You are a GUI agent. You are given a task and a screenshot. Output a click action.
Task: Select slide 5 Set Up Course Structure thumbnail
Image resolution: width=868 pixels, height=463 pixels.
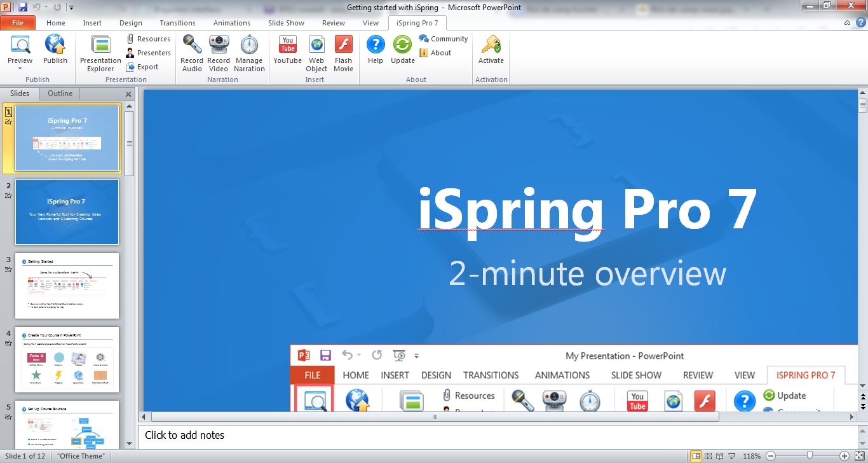(x=67, y=424)
